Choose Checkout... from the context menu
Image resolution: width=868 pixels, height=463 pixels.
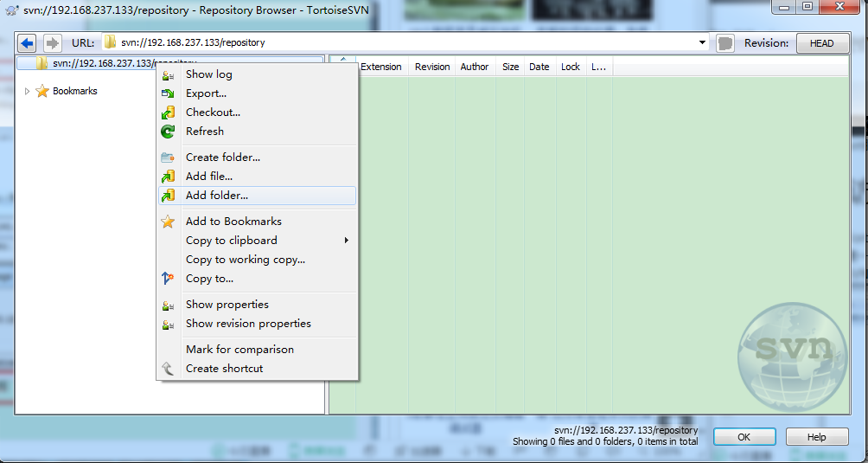point(258,112)
